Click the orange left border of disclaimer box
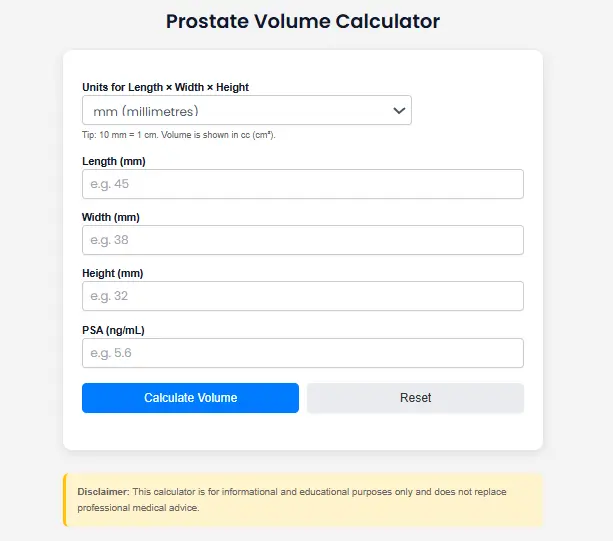 point(65,500)
